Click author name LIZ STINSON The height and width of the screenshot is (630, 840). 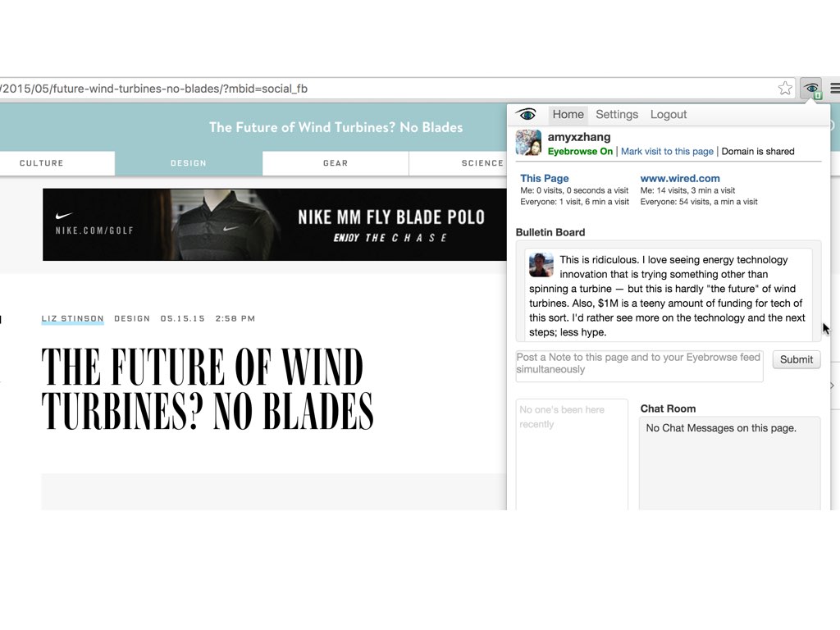coord(72,318)
